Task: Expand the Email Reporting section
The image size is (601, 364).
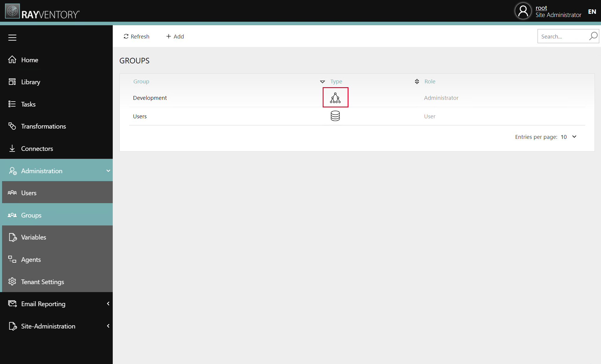Action: pos(108,304)
